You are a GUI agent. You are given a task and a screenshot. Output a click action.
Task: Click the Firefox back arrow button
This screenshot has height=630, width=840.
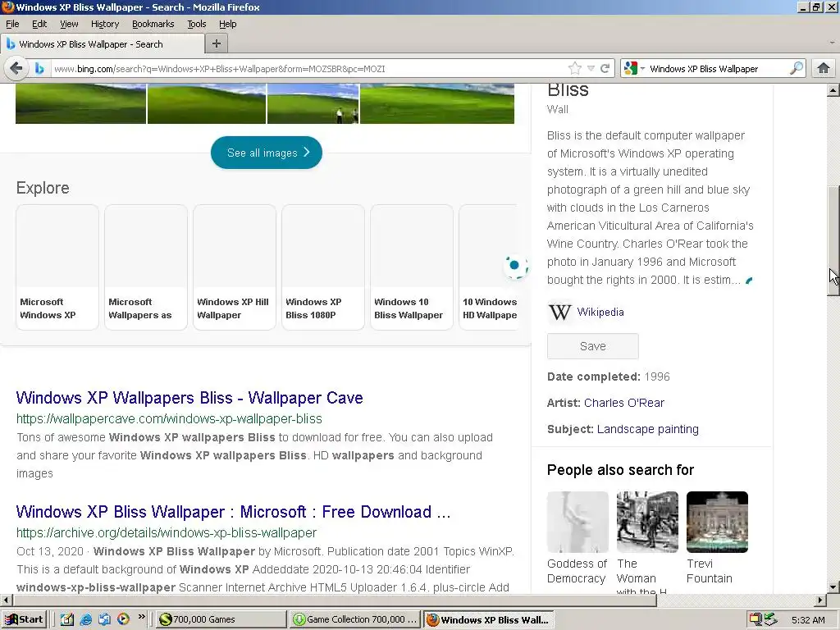point(16,69)
